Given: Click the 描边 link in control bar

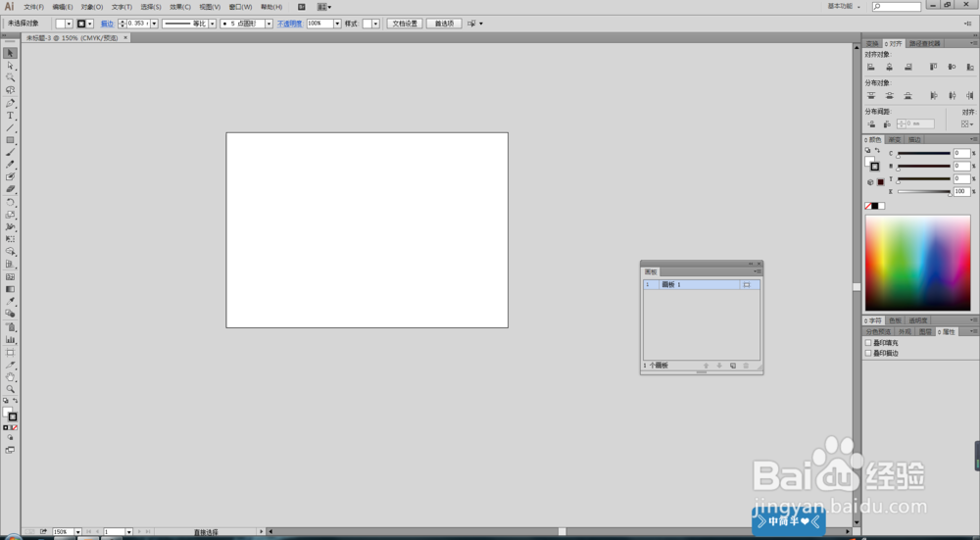Looking at the screenshot, I should [108, 24].
